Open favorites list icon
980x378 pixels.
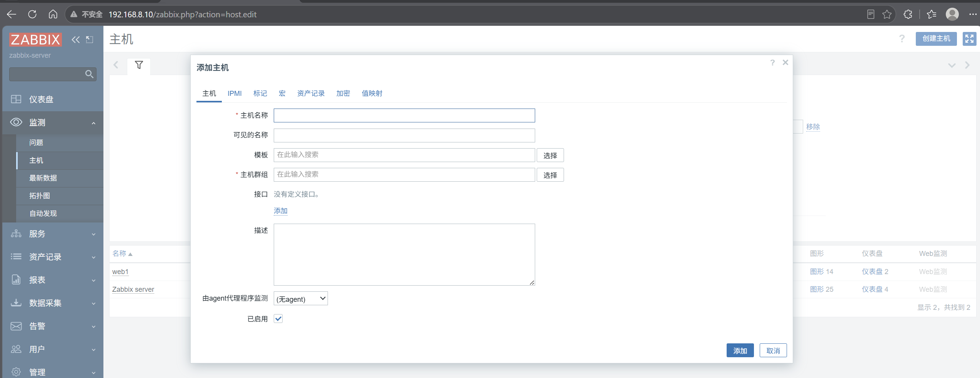[932, 15]
